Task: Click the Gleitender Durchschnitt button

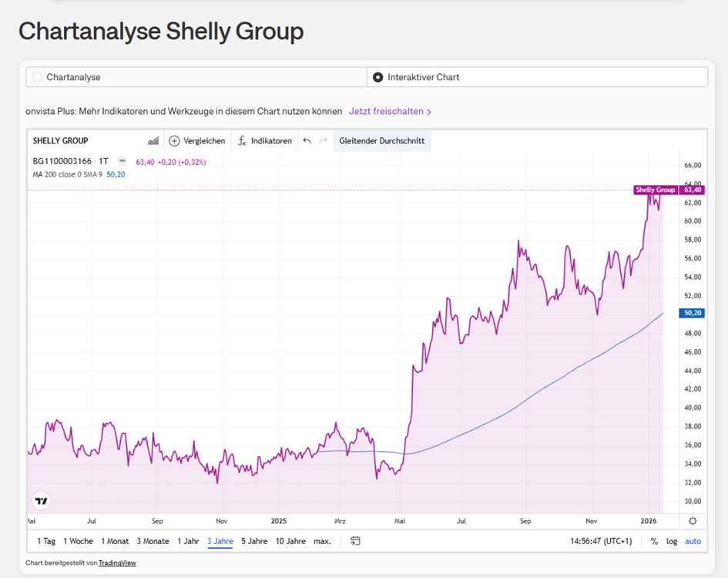Action: tap(381, 141)
